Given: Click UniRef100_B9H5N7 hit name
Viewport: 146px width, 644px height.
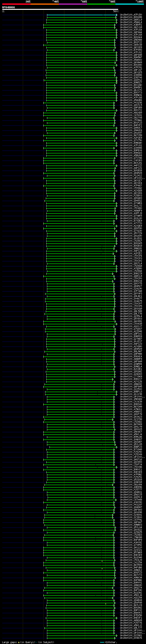Looking at the screenshot, I should tap(131, 57).
